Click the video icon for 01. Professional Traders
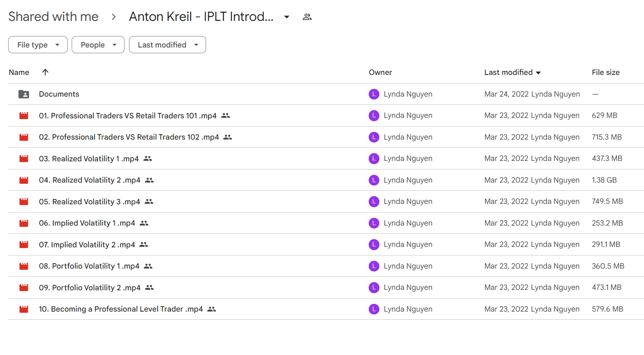The image size is (644, 355). coord(24,116)
